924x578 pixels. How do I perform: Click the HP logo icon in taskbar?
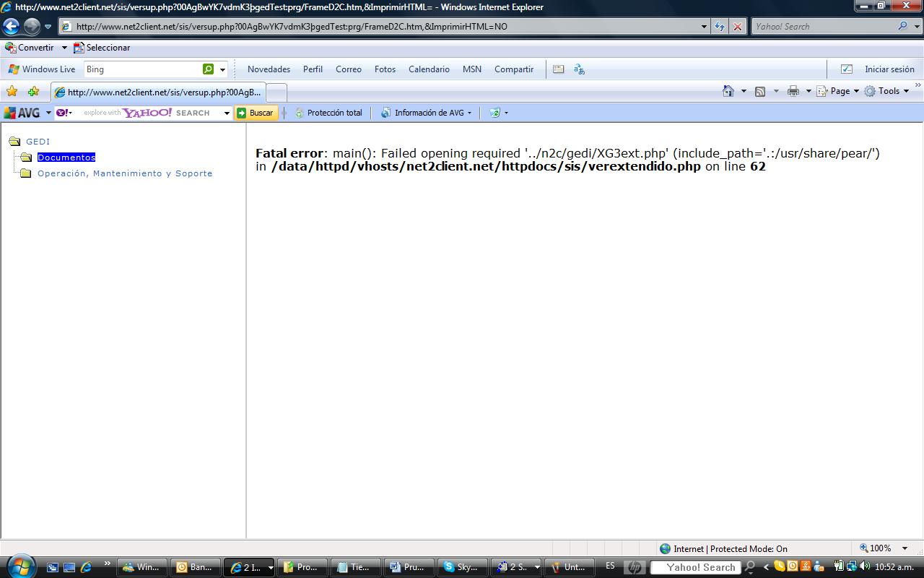(635, 567)
